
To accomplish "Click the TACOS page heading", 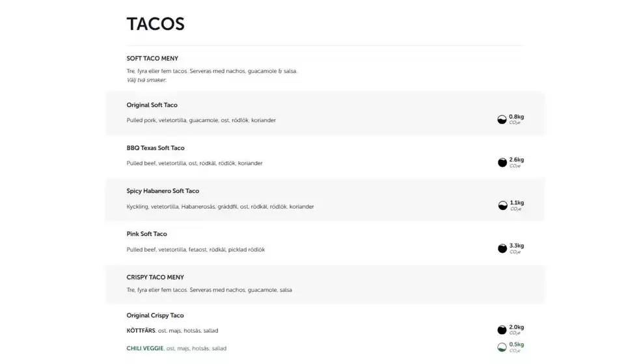I will [156, 24].
